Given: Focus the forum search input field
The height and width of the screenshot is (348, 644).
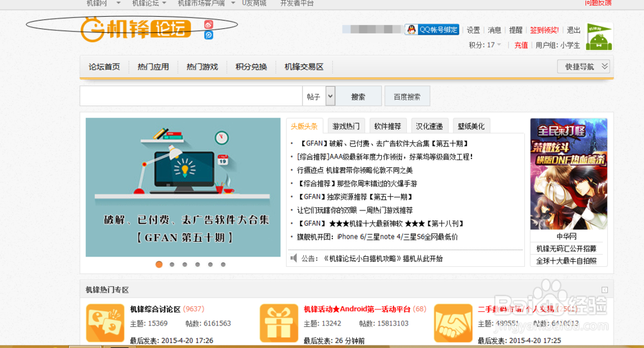Looking at the screenshot, I should (x=191, y=96).
